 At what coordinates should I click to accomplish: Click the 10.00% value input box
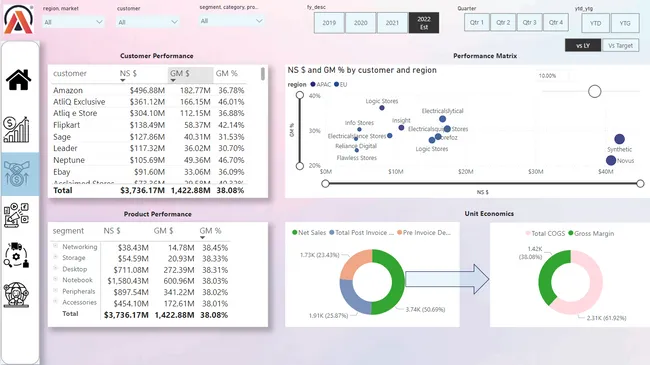[x=553, y=76]
